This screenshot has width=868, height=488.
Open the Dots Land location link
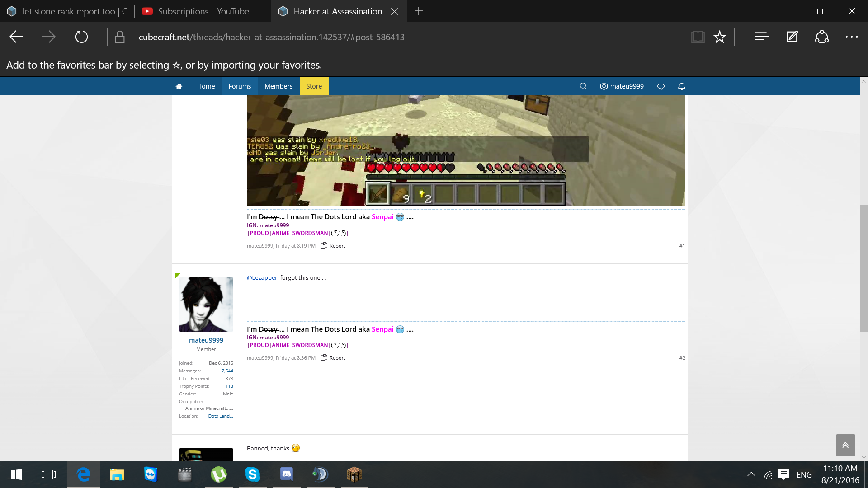tap(221, 416)
